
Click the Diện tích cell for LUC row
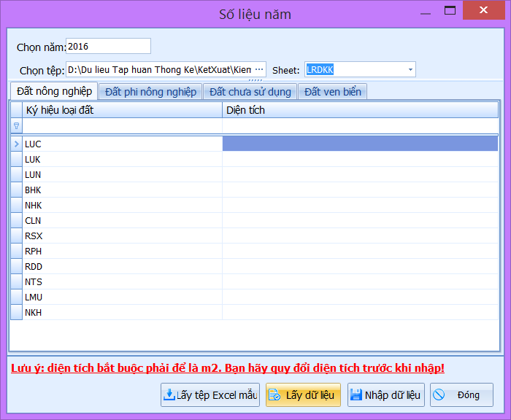[360, 144]
